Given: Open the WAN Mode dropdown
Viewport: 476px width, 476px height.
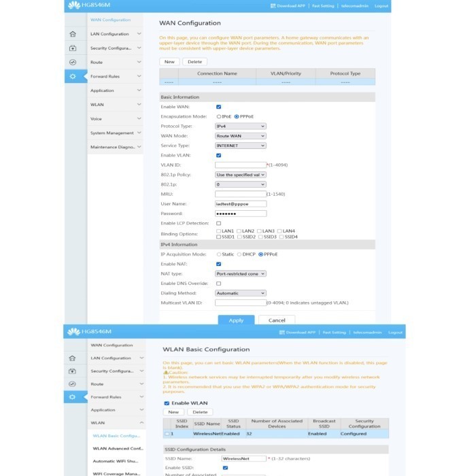Looking at the screenshot, I should pyautogui.click(x=240, y=136).
